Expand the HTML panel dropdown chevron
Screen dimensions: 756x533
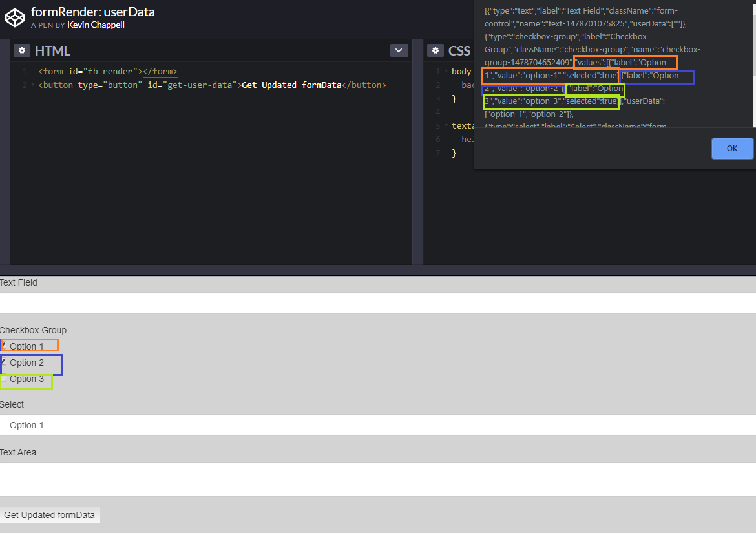(x=399, y=50)
